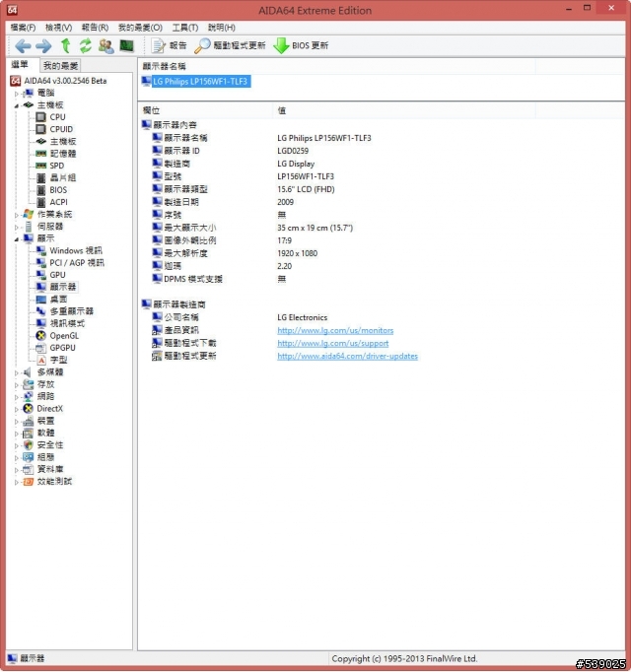631x672 pixels.
Task: Open the user management toolbar icon
Action: 105,46
